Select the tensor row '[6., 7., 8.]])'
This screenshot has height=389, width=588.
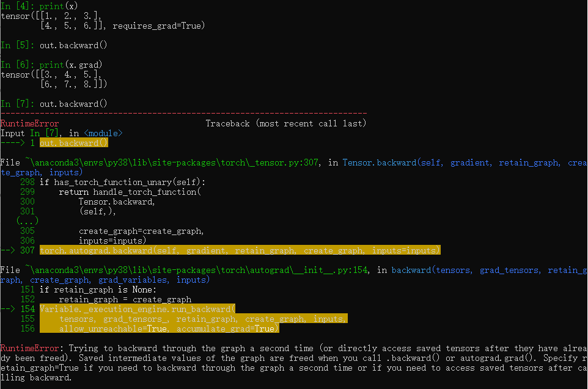(73, 84)
